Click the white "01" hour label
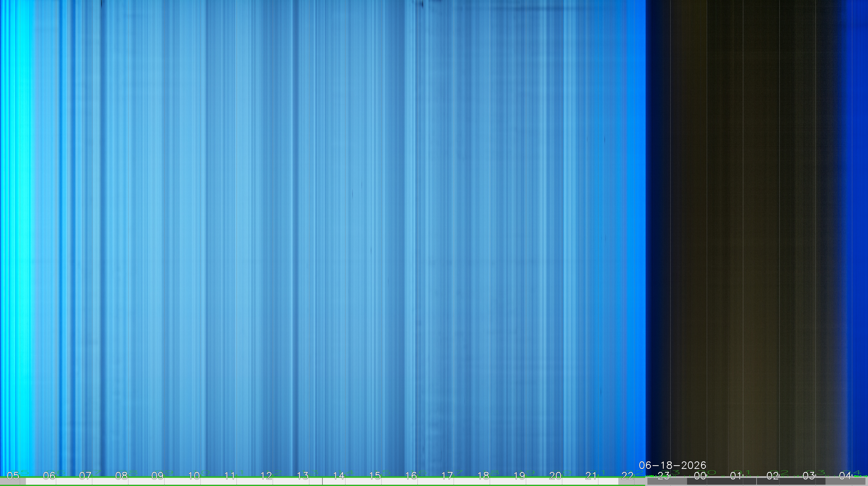868x486 pixels. 736,476
